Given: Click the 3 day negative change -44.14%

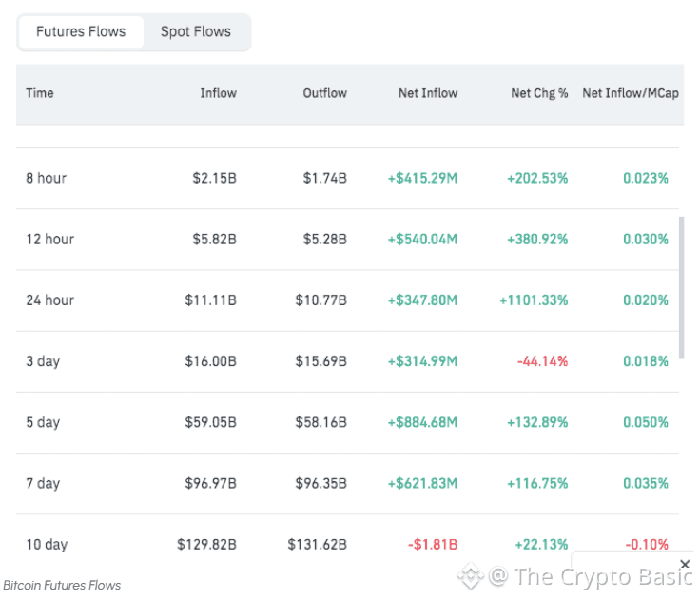Looking at the screenshot, I should pos(542,361).
